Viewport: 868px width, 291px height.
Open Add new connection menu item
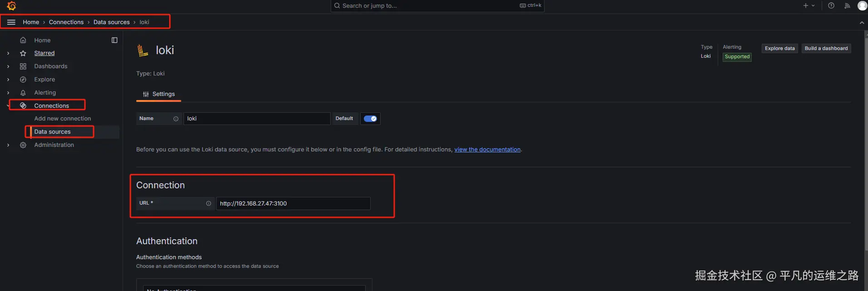[63, 119]
